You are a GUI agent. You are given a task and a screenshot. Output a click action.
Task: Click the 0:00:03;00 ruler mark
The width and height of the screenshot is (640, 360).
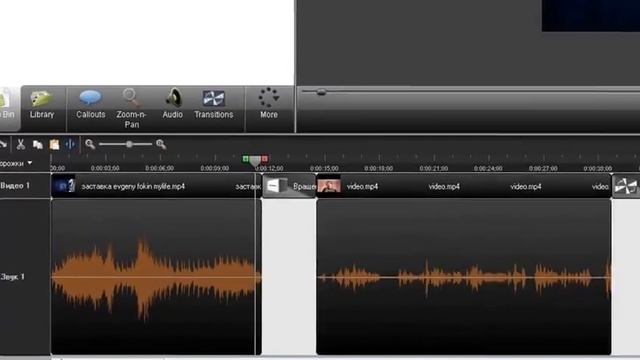105,168
